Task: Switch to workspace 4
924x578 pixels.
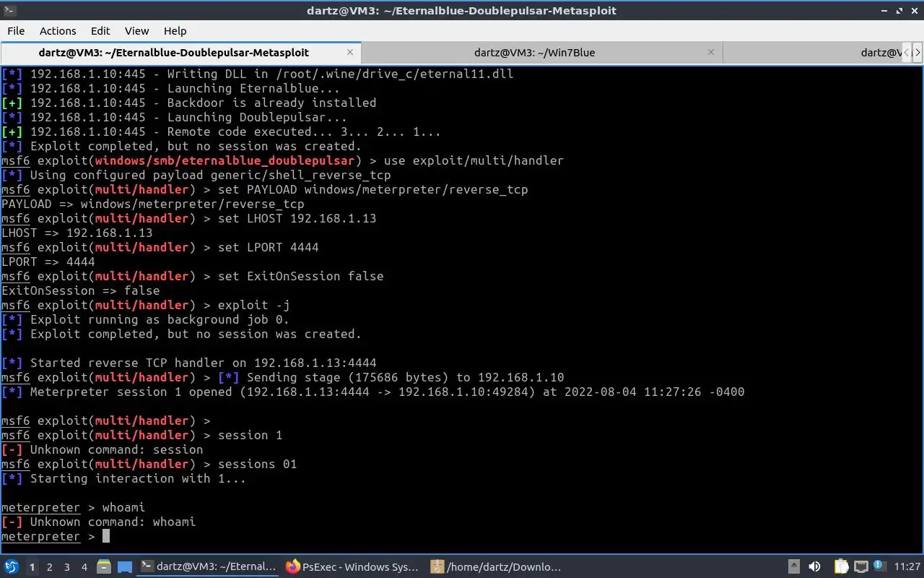Action: point(84,567)
